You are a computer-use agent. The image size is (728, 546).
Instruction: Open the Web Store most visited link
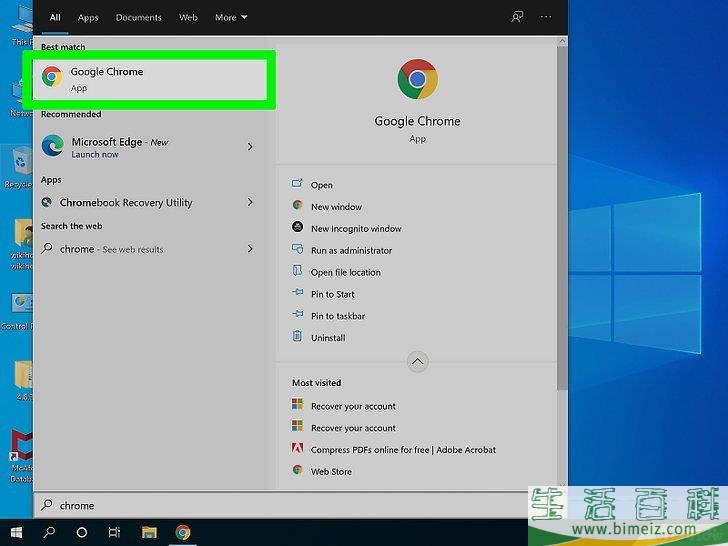pos(331,471)
